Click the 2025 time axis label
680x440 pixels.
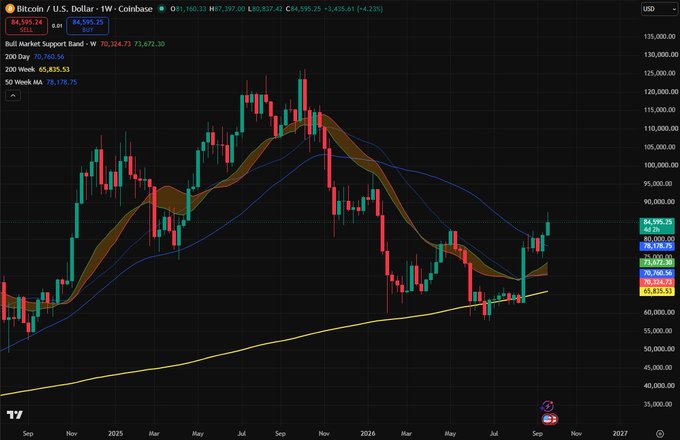pyautogui.click(x=115, y=433)
